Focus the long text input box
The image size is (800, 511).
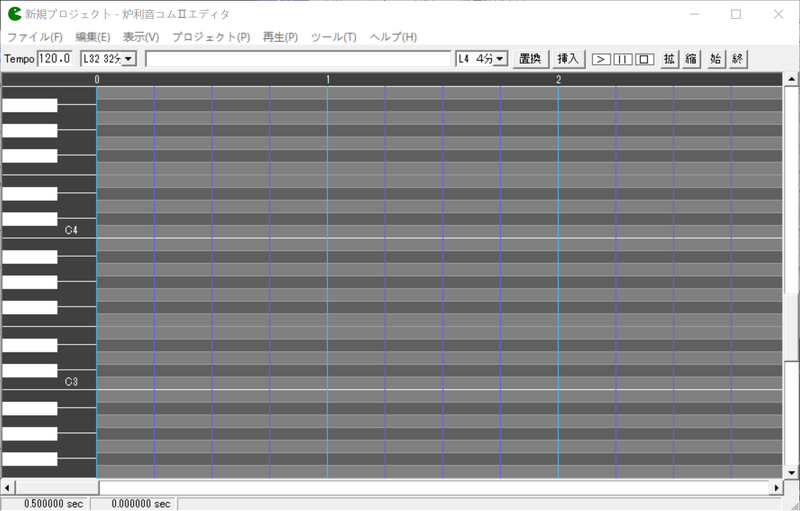[298, 59]
